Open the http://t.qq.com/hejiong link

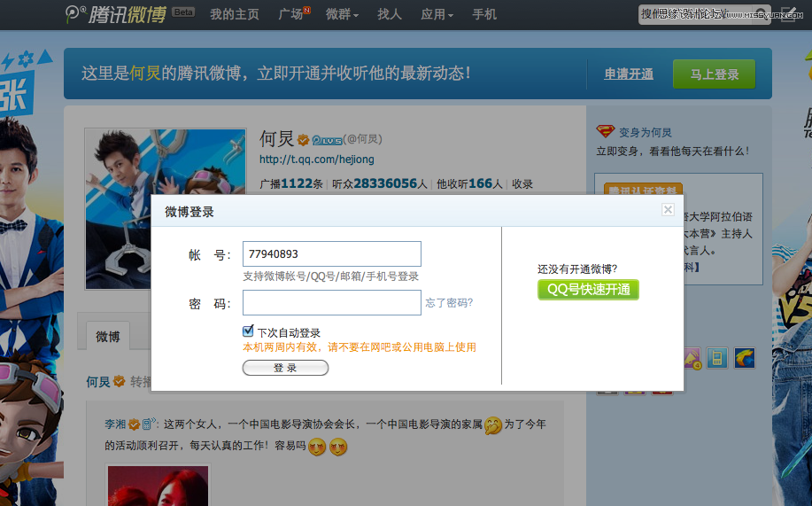[316, 160]
